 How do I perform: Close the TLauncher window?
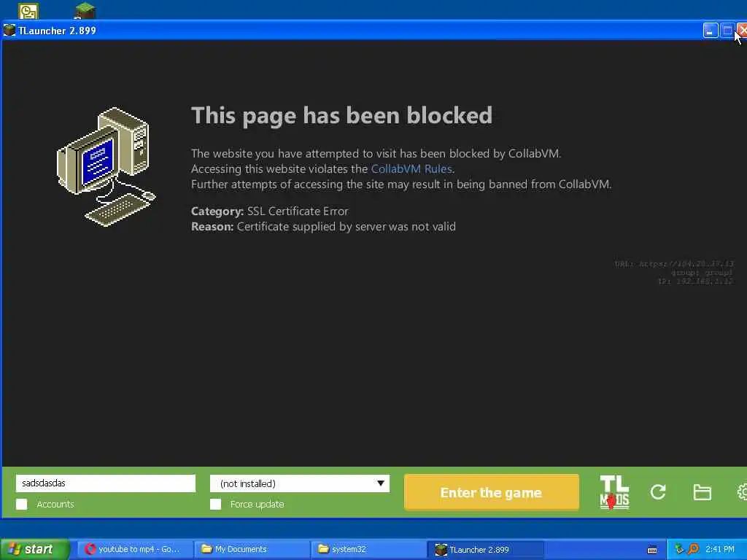point(742,31)
